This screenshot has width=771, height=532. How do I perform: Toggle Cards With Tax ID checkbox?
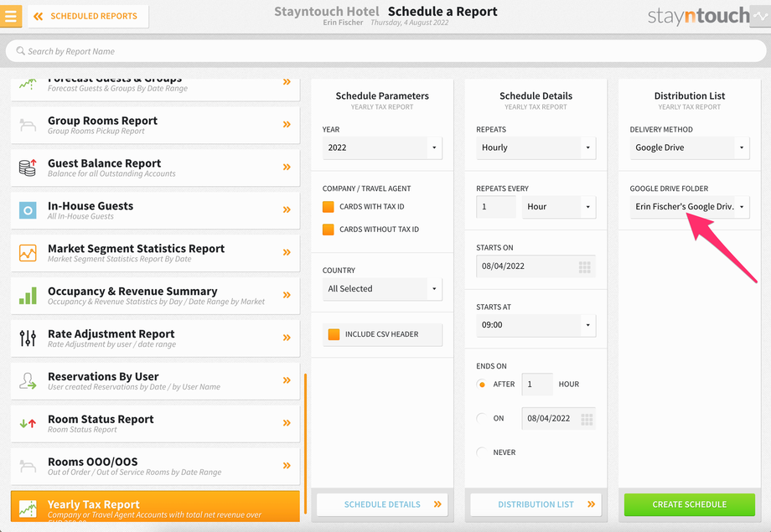click(328, 207)
